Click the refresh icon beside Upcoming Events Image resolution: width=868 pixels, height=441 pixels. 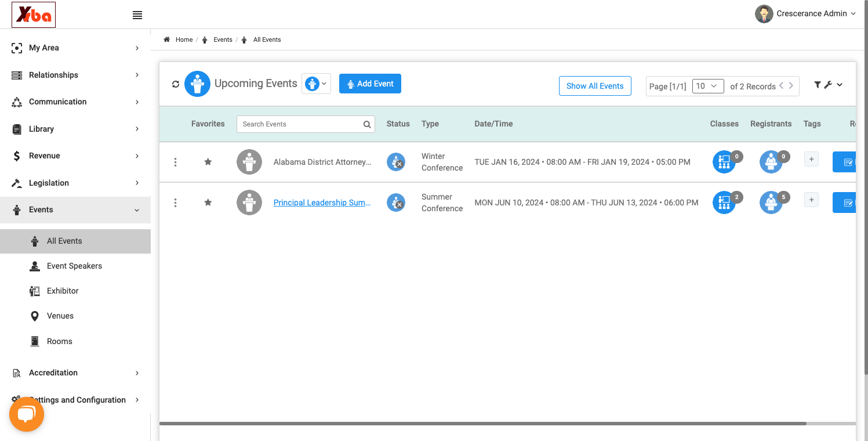[176, 84]
